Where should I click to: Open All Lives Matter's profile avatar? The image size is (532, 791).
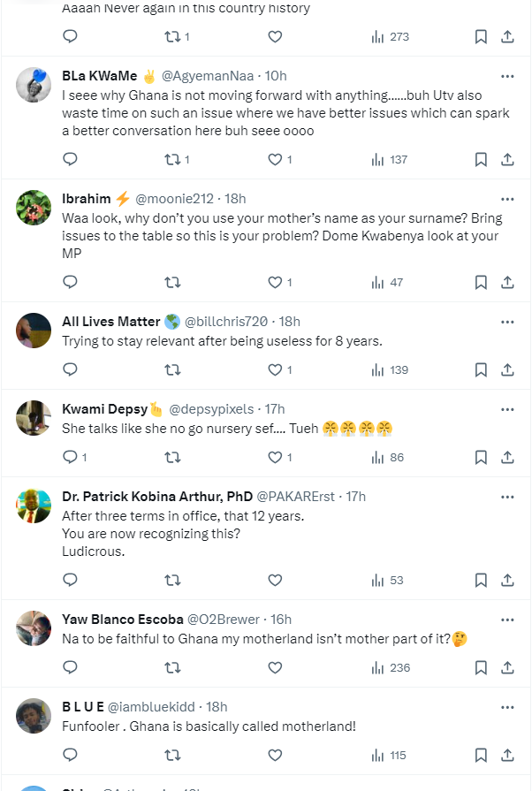click(x=34, y=331)
